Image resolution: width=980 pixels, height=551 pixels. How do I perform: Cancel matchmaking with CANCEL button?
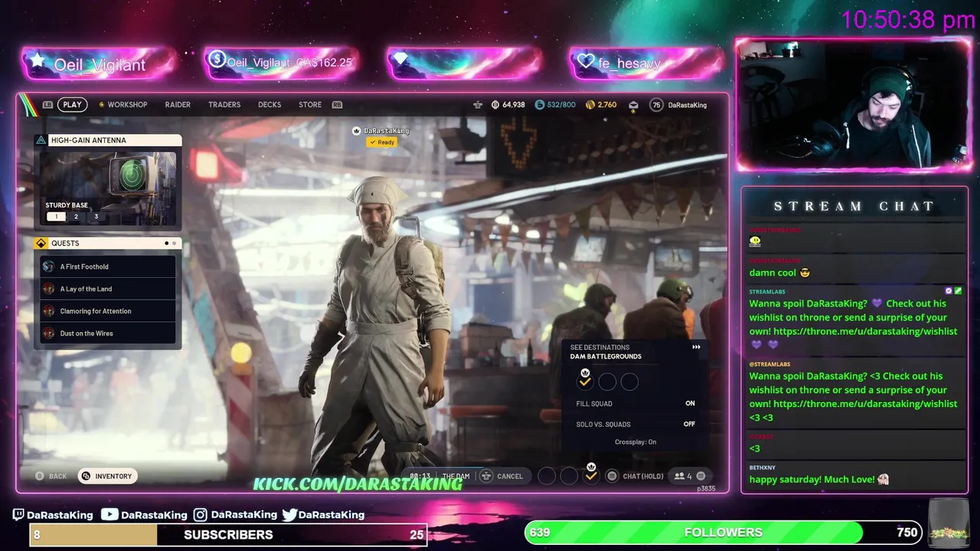tap(502, 476)
